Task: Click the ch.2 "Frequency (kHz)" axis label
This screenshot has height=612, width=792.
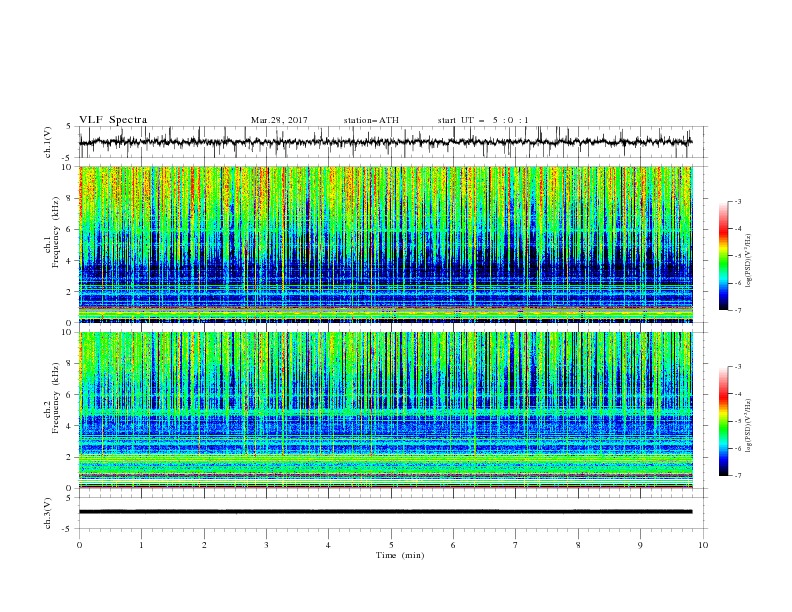Action: tap(56, 398)
